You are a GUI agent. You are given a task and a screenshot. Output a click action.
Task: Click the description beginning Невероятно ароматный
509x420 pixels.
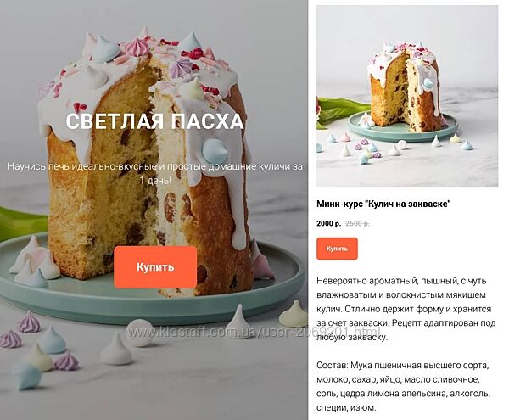406,309
